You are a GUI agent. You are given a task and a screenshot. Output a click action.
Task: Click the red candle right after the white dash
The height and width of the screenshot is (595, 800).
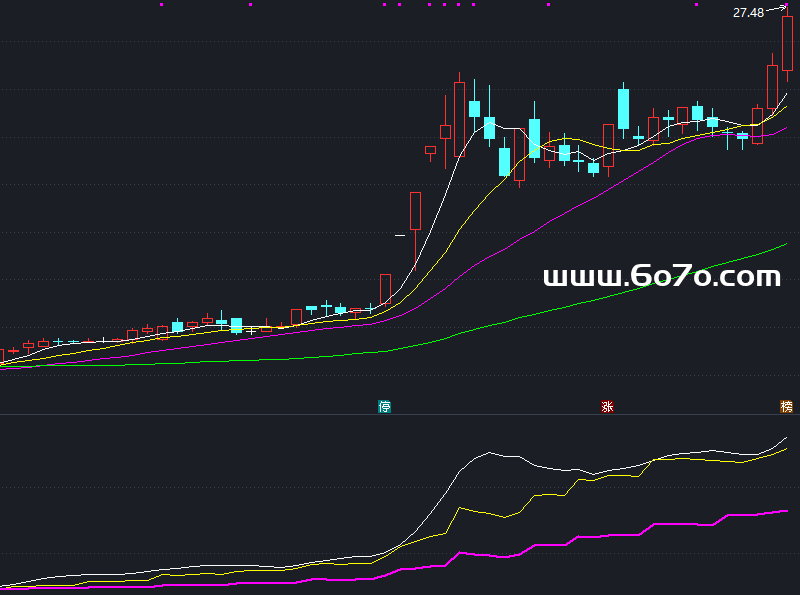click(x=415, y=211)
